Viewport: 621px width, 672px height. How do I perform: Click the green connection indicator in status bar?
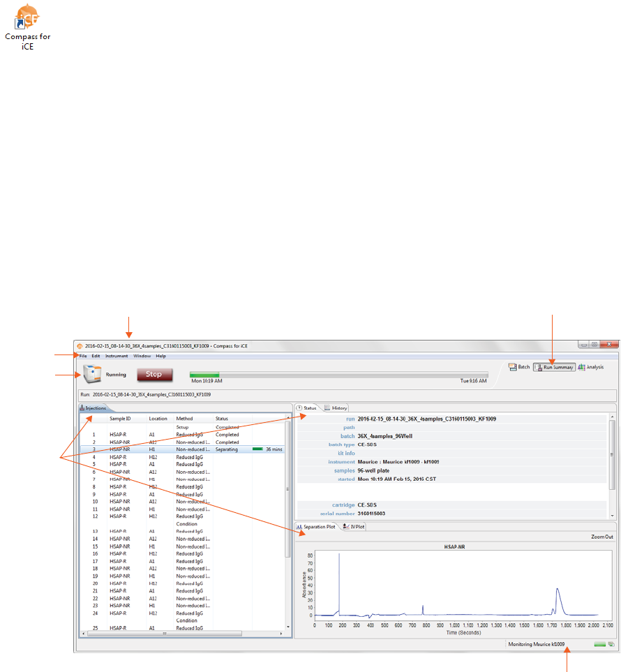pos(599,644)
